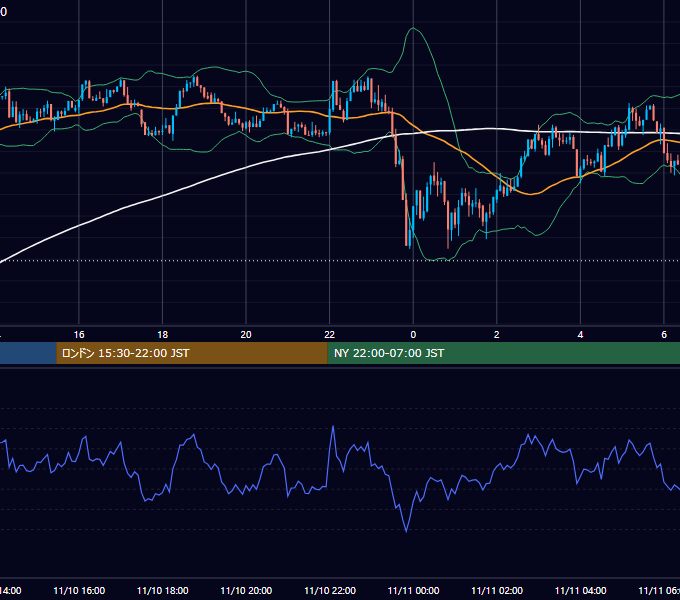This screenshot has width=680, height=600.
Task: Click the 11/10 22:00 lower axis label
Action: (x=330, y=590)
